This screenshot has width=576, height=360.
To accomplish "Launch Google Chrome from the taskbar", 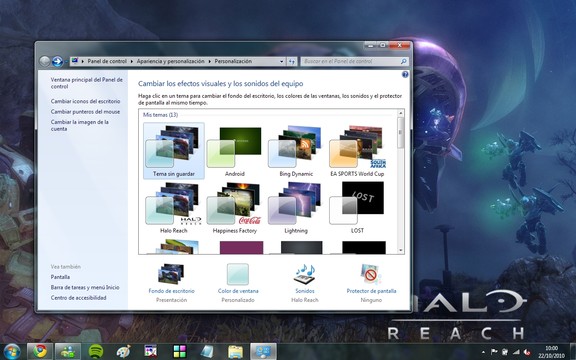I will [40, 352].
